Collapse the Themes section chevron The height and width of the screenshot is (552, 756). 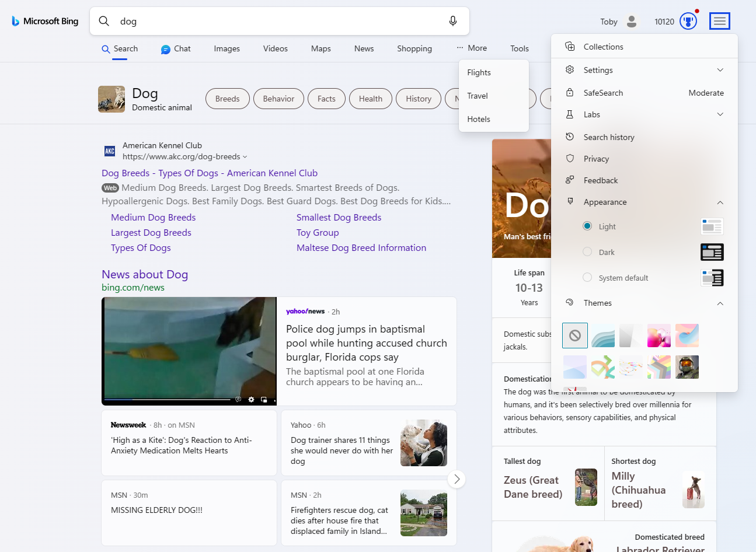pyautogui.click(x=720, y=303)
